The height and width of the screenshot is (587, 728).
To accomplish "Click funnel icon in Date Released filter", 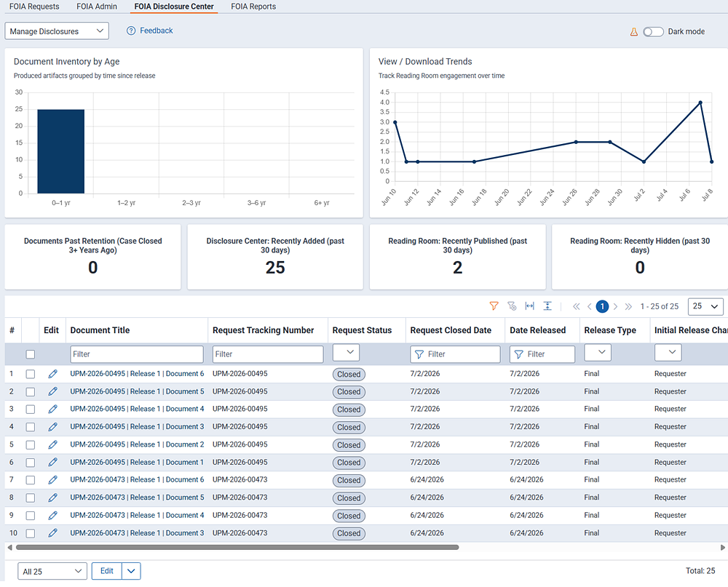I will (518, 354).
